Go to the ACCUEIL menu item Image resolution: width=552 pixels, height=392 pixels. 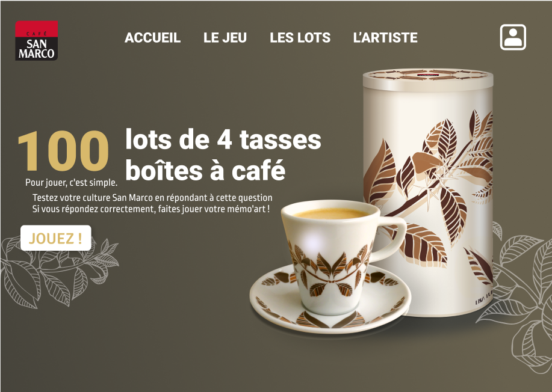pyautogui.click(x=152, y=38)
